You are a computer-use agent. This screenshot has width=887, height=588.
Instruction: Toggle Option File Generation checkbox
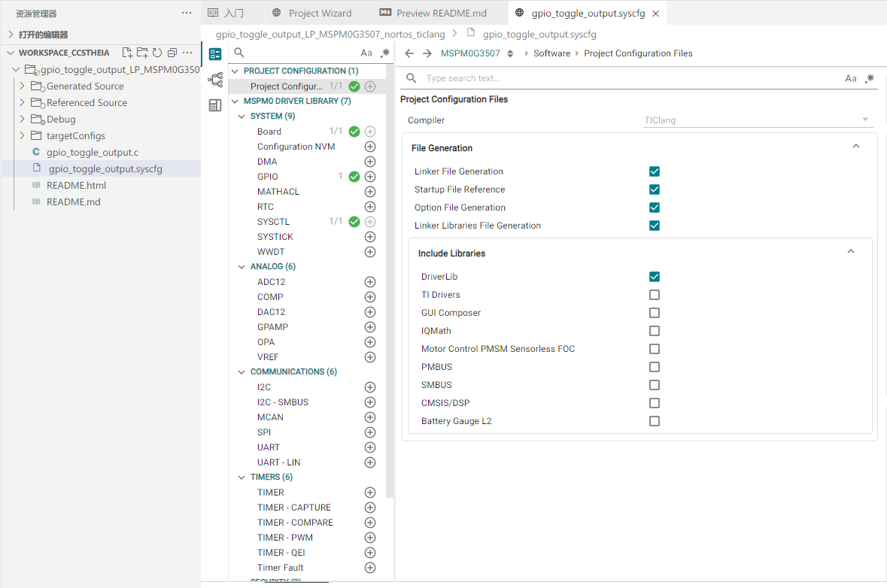(x=655, y=208)
